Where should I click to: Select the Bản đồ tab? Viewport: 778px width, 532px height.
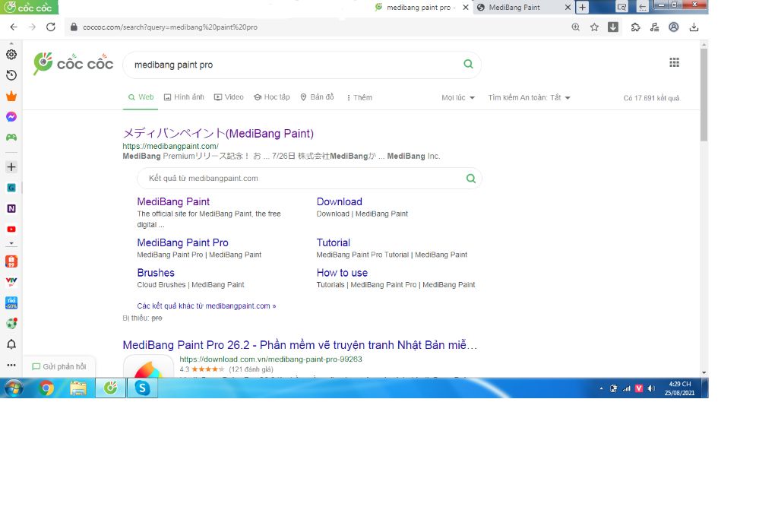click(x=317, y=97)
